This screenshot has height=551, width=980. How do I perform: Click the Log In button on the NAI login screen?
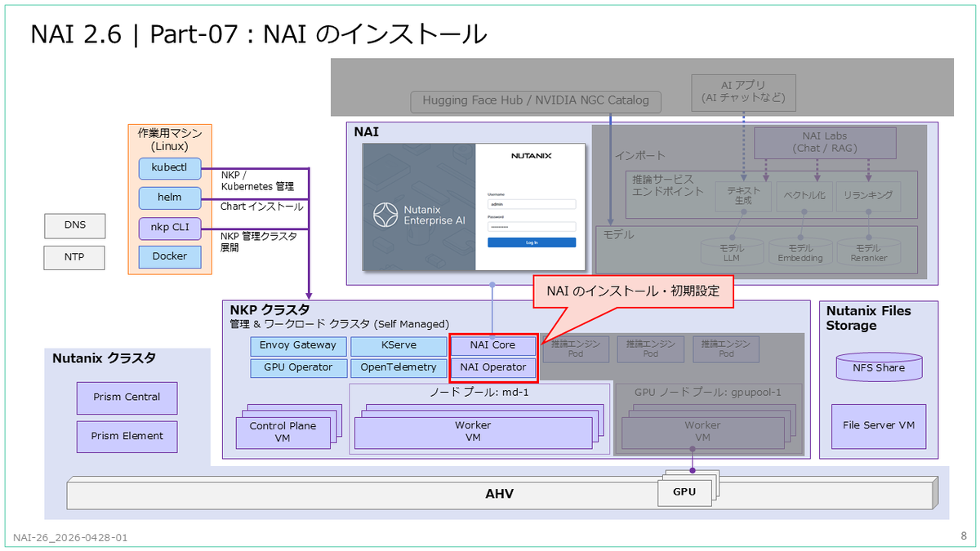(x=532, y=242)
